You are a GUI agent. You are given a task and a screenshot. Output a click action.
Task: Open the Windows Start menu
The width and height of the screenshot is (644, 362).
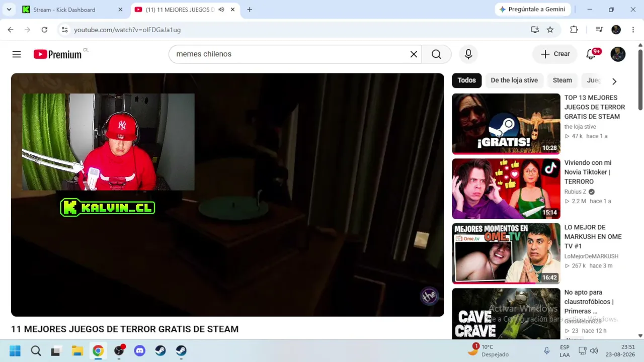pyautogui.click(x=15, y=351)
